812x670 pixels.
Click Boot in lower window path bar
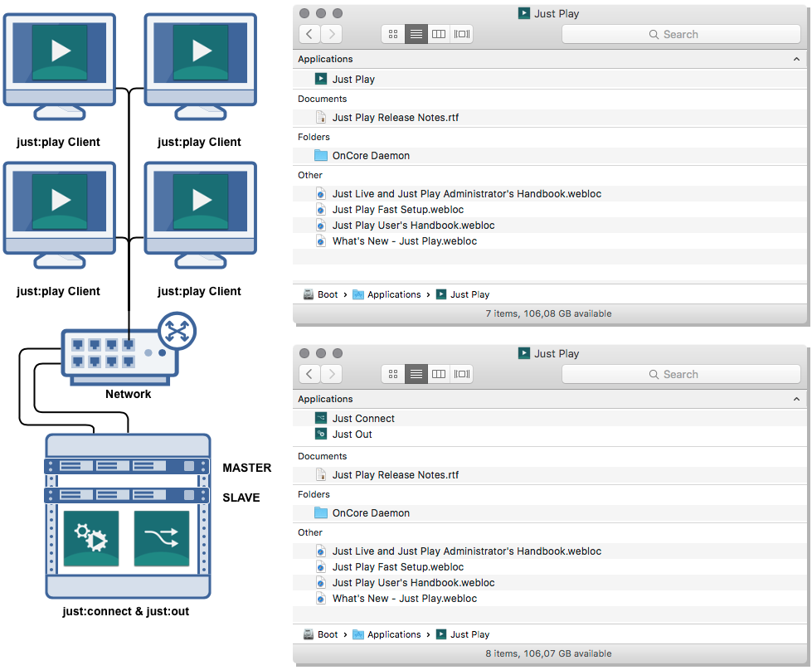[320, 634]
